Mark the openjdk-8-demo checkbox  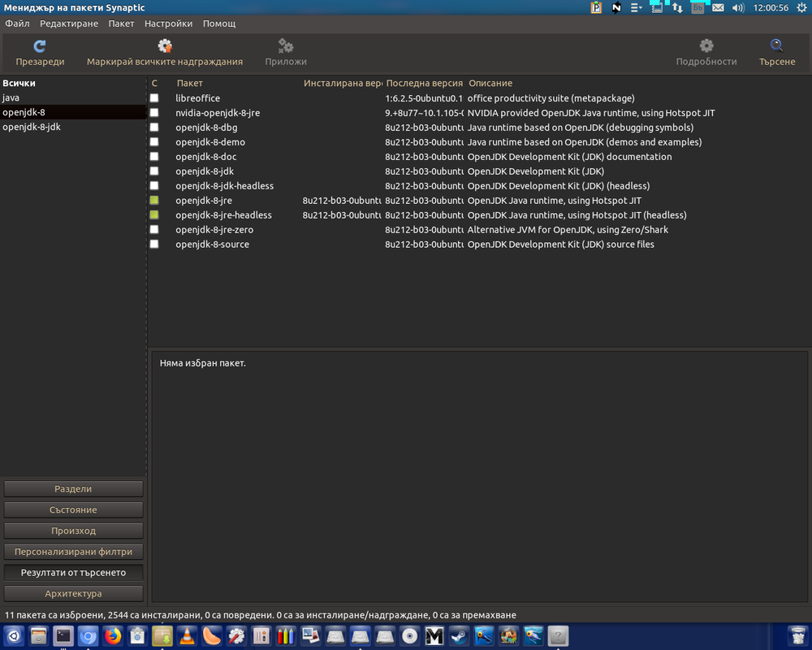pyautogui.click(x=154, y=141)
